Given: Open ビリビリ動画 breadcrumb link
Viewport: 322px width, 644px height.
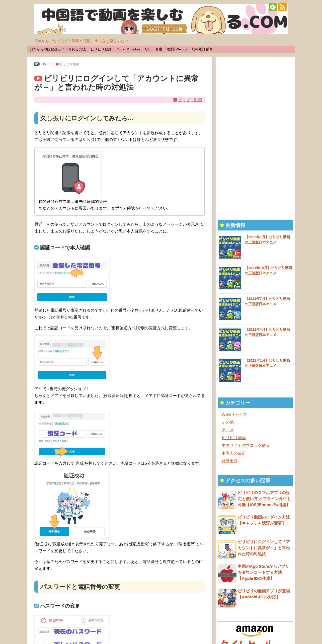Looking at the screenshot, I should [x=69, y=64].
